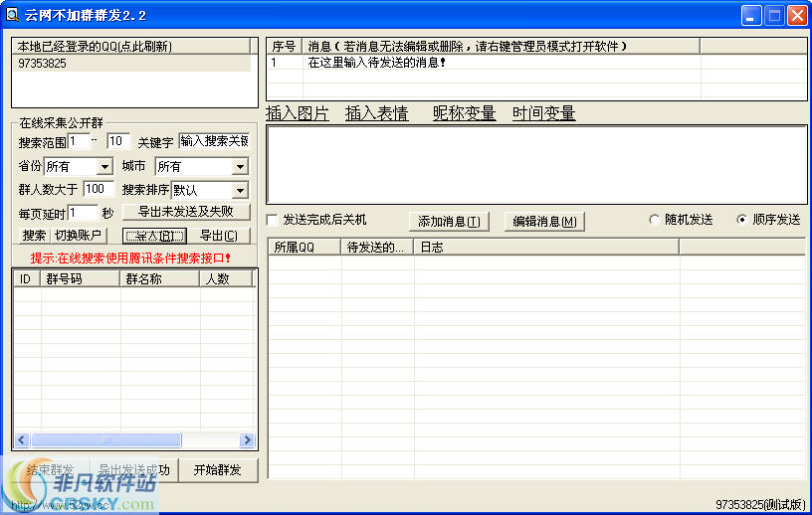Click the 群名称 column header

[160, 279]
